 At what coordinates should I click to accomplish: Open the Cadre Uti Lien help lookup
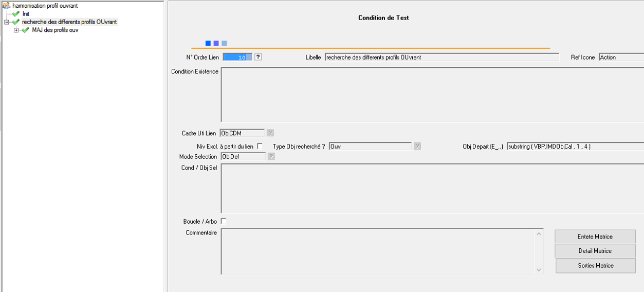(x=270, y=133)
